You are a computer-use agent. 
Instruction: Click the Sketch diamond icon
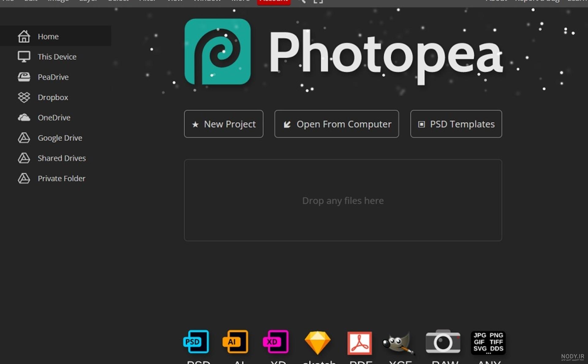(318, 343)
